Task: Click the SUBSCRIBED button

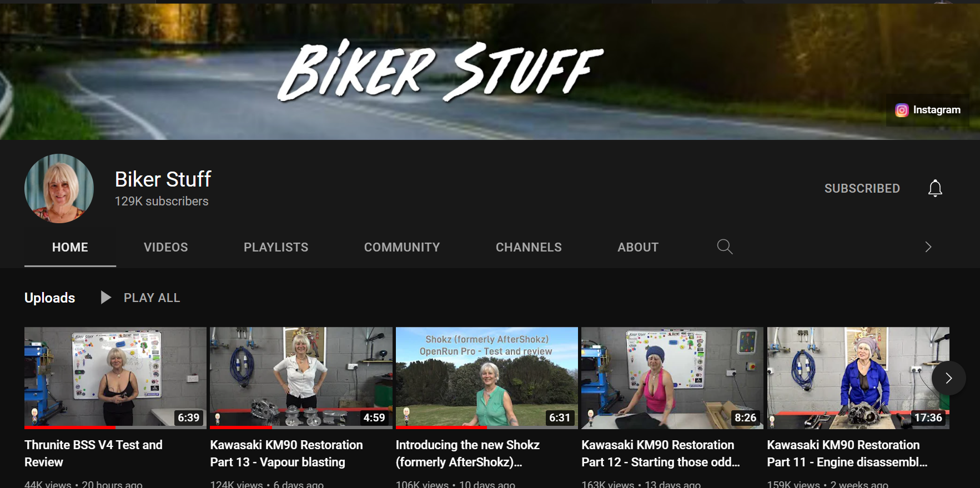Action: pyautogui.click(x=862, y=188)
